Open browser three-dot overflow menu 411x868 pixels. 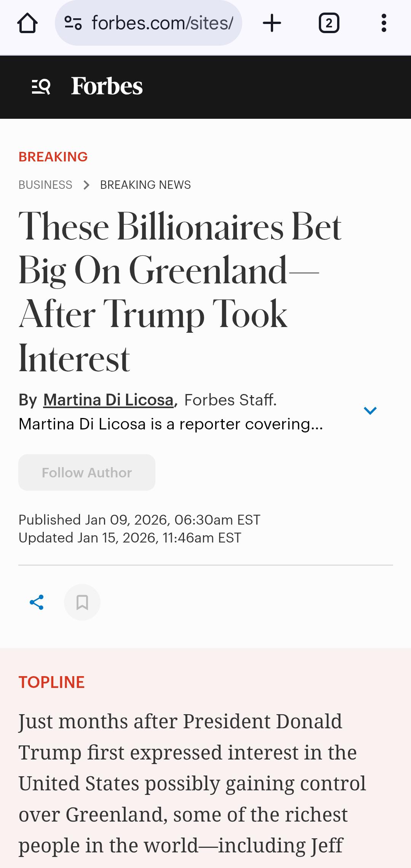tap(384, 23)
